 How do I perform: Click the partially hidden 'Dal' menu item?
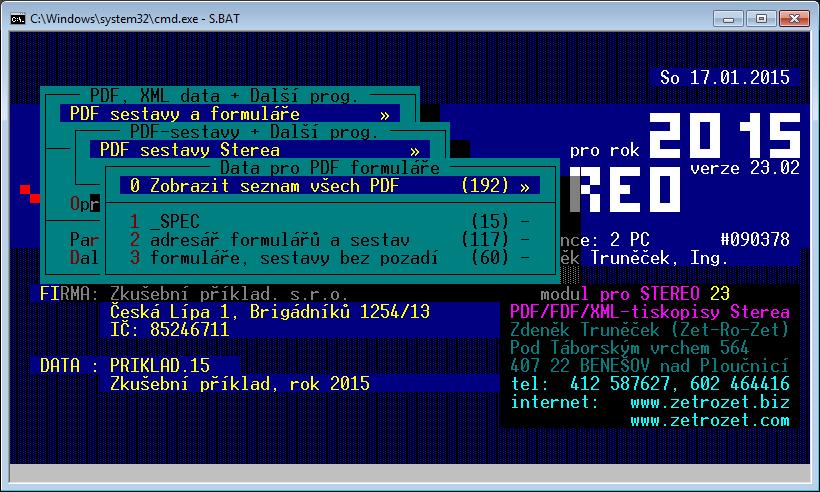pos(84,257)
